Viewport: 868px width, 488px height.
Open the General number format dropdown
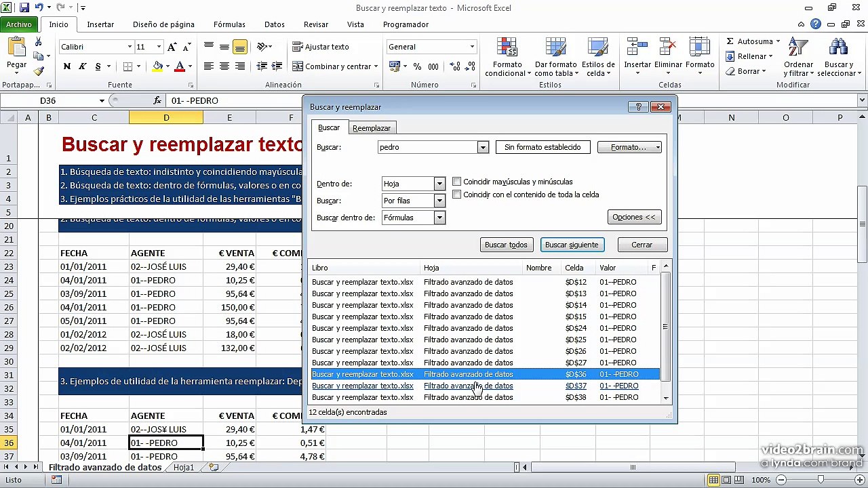click(472, 47)
